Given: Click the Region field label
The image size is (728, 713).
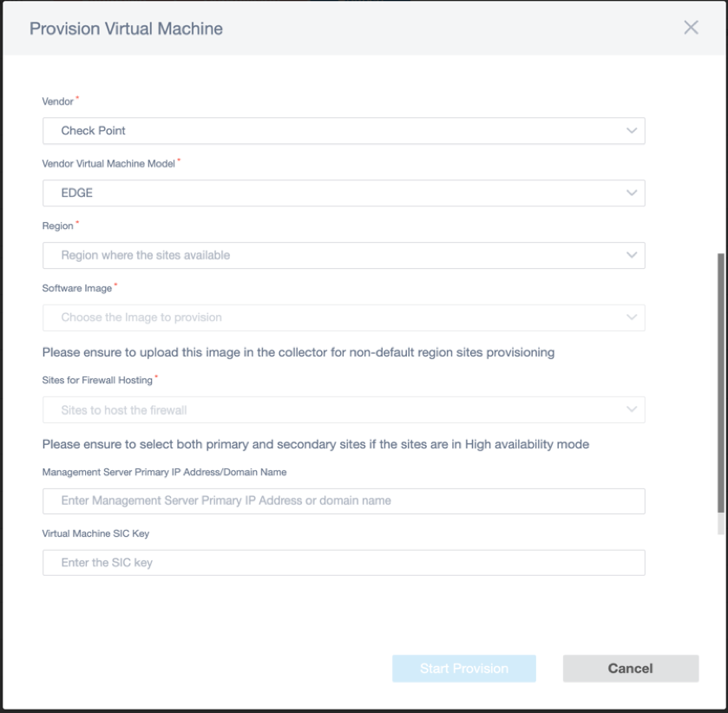Looking at the screenshot, I should coord(57,226).
